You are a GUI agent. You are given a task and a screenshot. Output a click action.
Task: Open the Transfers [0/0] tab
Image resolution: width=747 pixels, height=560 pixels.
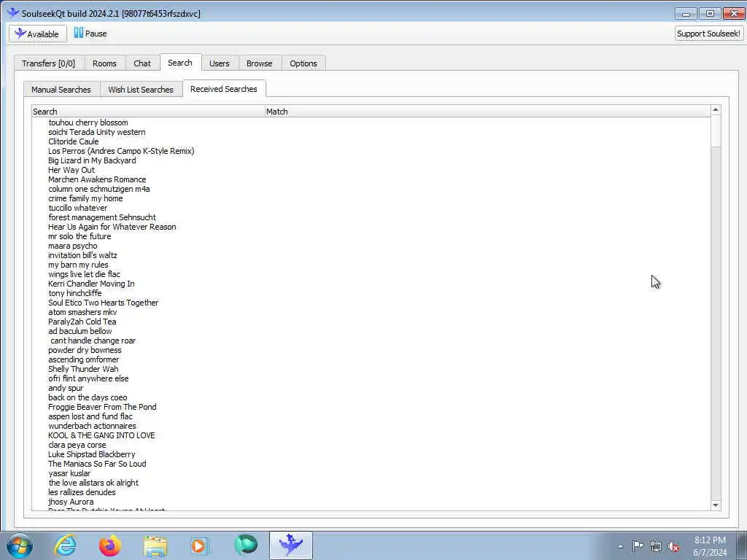pyautogui.click(x=49, y=63)
